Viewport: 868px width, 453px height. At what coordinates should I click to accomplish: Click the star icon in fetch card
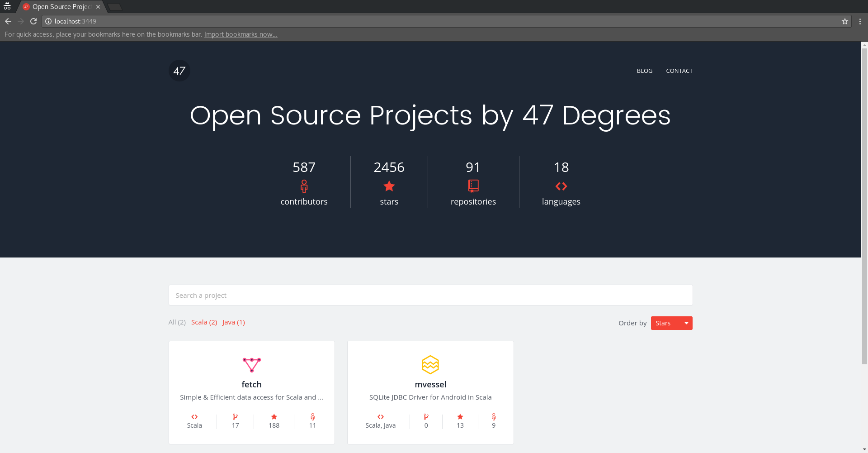click(274, 417)
